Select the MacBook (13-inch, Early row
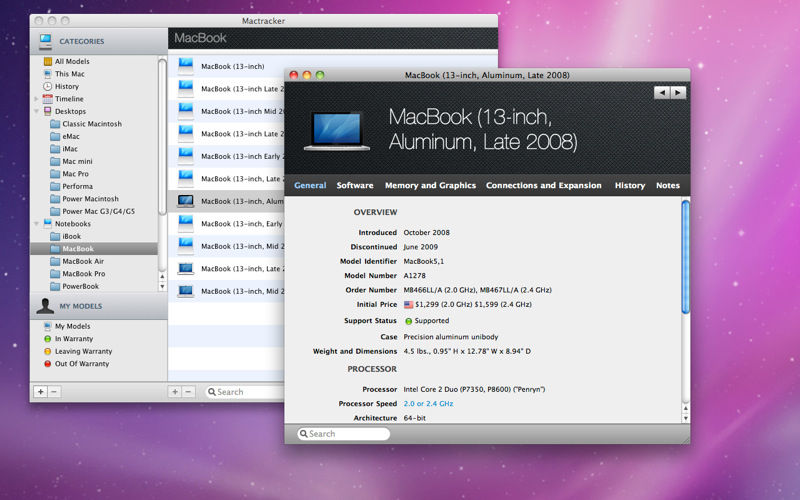800x500 pixels. coord(226,223)
